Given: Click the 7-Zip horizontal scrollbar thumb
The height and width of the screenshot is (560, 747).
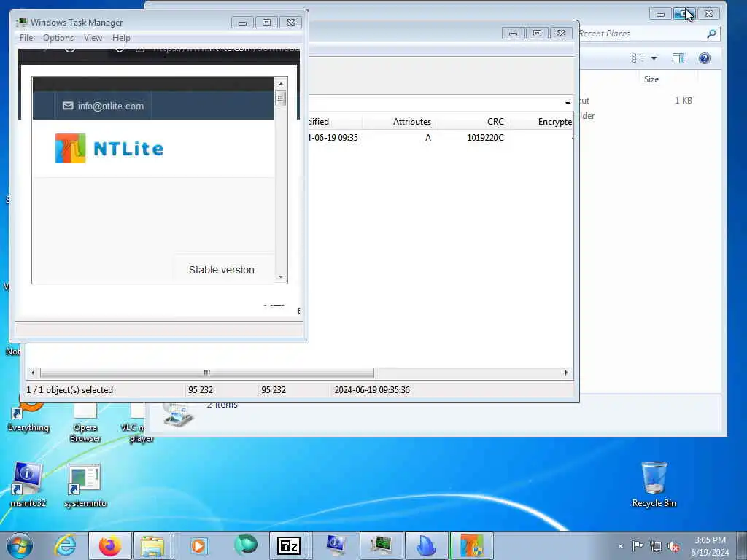Looking at the screenshot, I should (206, 373).
